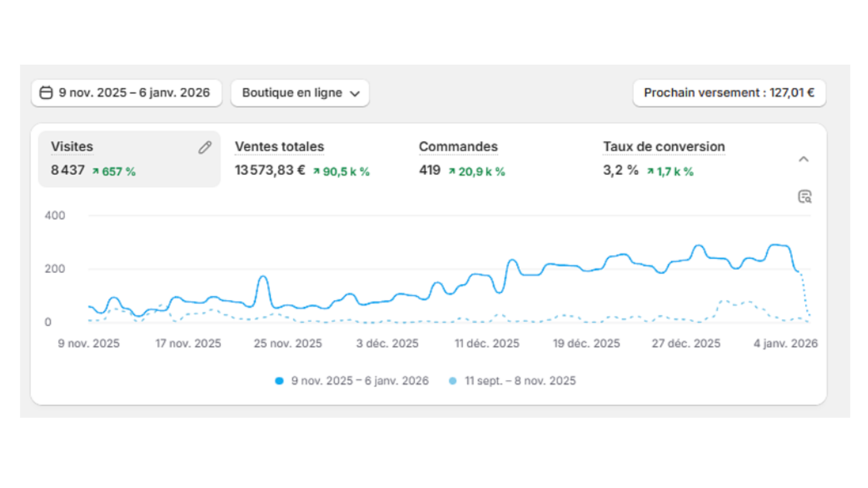Switch to Commandes metric

[458, 147]
